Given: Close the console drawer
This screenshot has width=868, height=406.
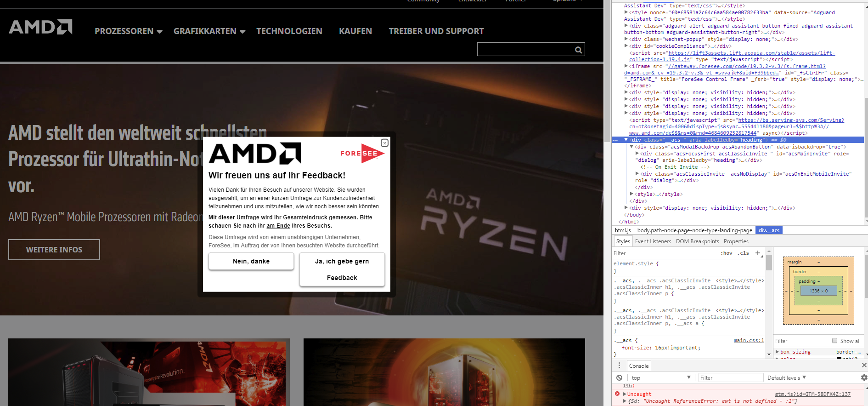Looking at the screenshot, I should coord(864,365).
